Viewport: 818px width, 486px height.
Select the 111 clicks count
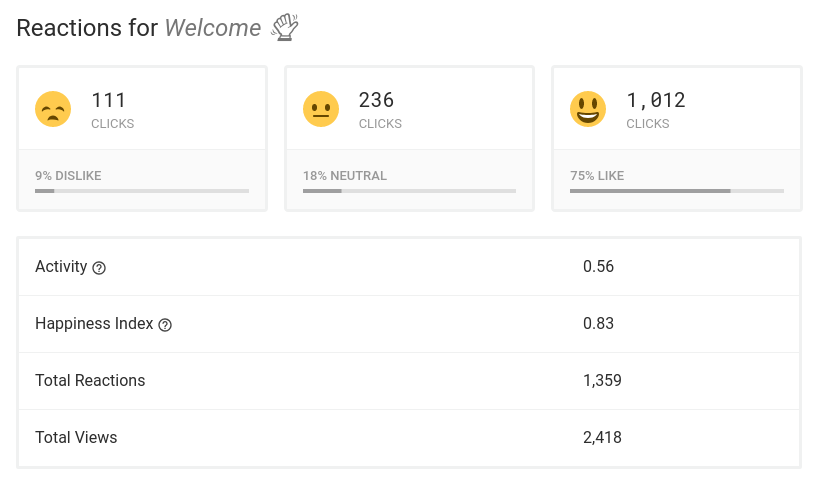[x=109, y=100]
